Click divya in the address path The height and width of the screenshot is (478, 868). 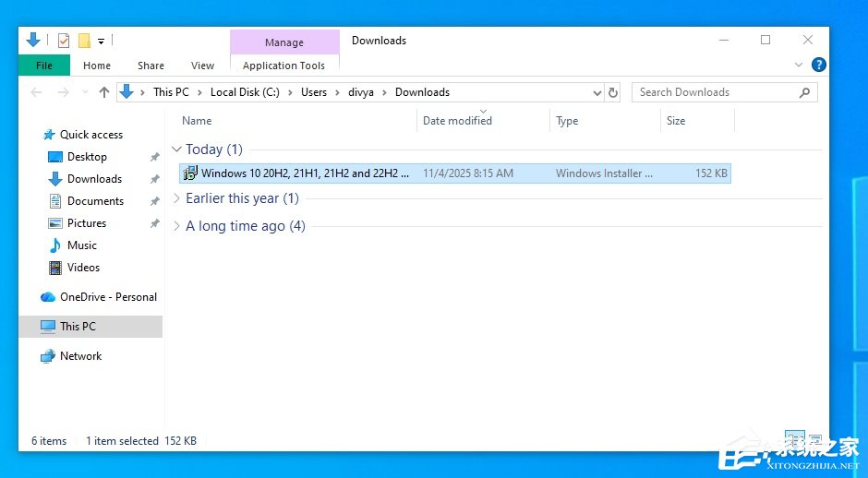point(361,92)
